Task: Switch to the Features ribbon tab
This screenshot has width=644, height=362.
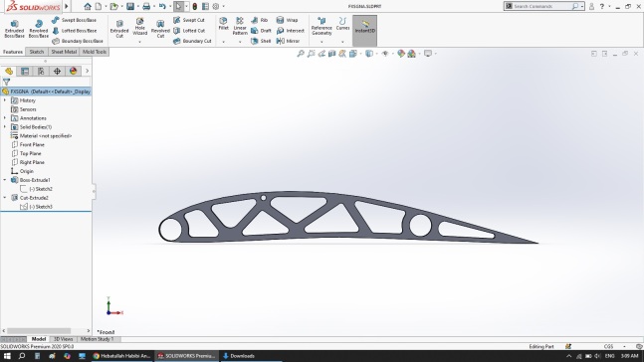Action: (x=13, y=52)
